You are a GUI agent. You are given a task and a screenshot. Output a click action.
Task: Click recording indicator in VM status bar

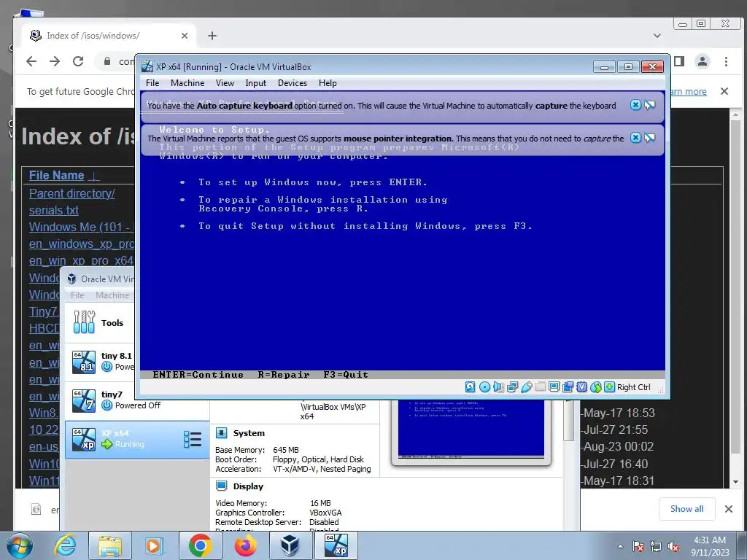tap(568, 387)
